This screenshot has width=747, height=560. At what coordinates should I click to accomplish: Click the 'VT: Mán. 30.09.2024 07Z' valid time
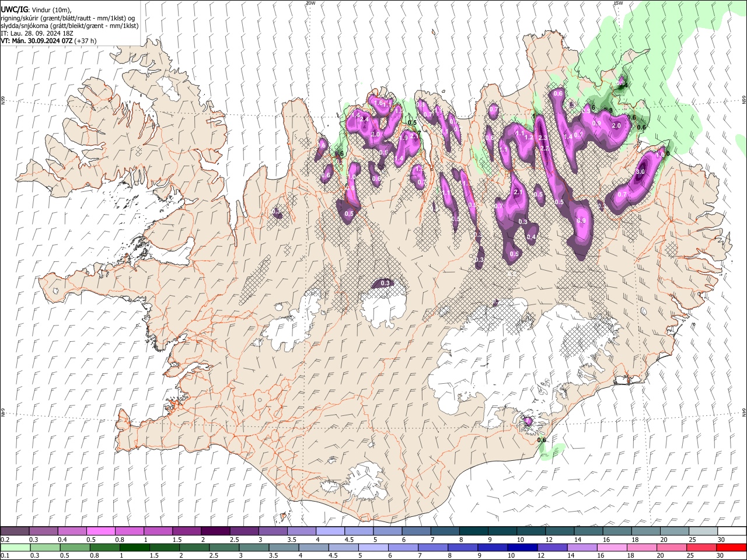[36, 41]
